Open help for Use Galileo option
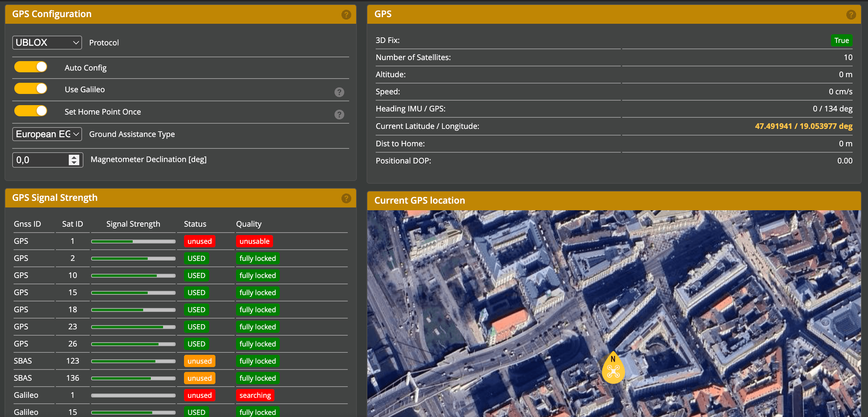 tap(339, 92)
